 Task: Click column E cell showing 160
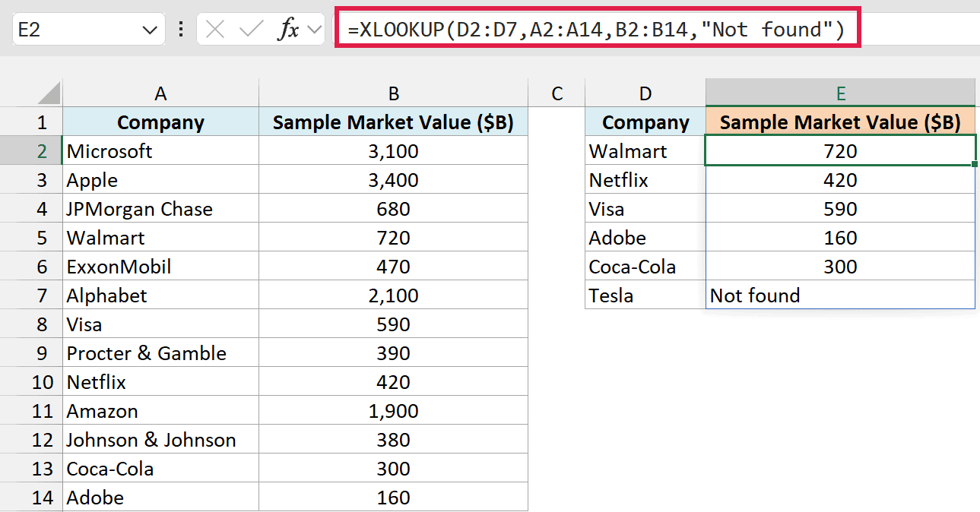[840, 238]
